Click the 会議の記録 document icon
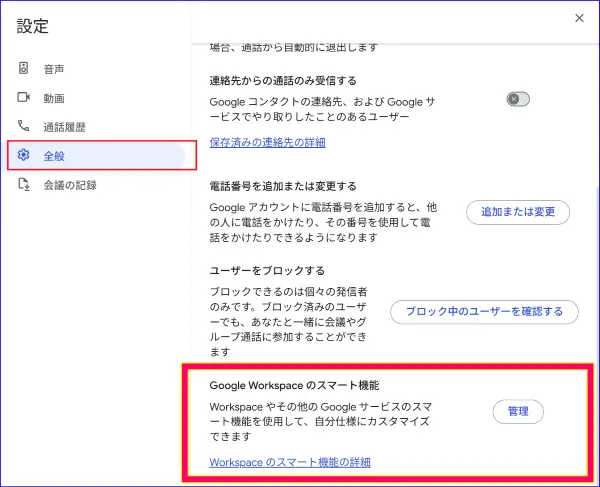600x487 pixels. 24,184
